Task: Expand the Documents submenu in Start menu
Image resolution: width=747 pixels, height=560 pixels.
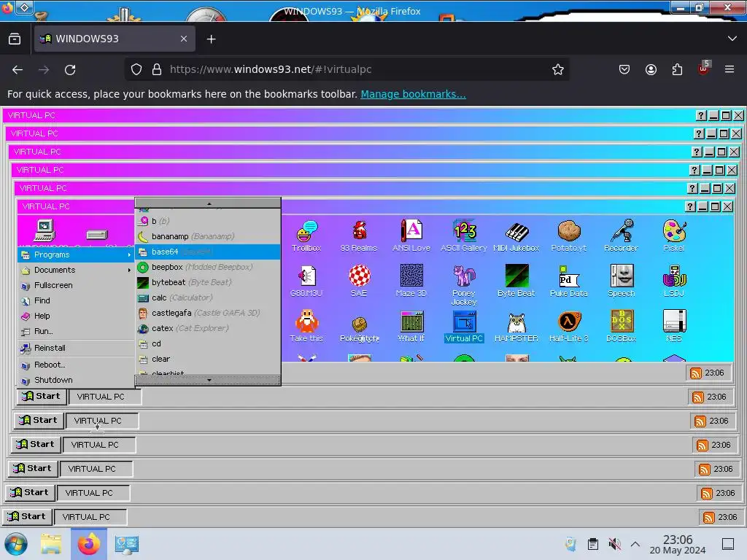Action: (76, 270)
